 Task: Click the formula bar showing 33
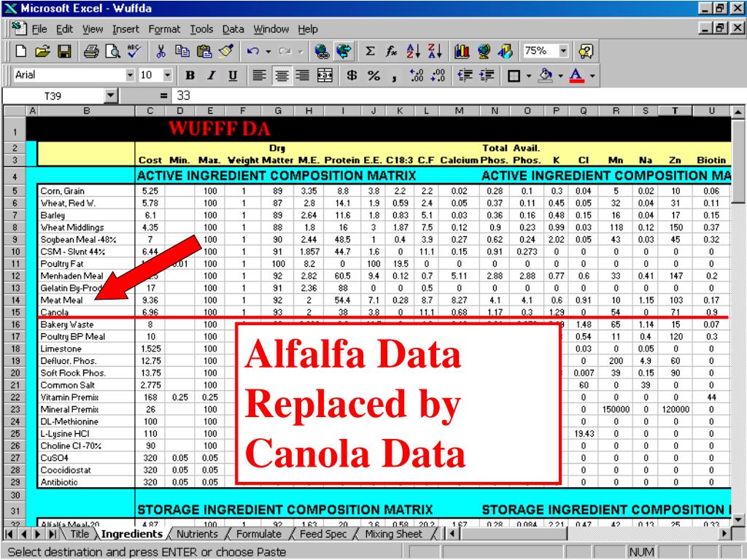coord(457,96)
